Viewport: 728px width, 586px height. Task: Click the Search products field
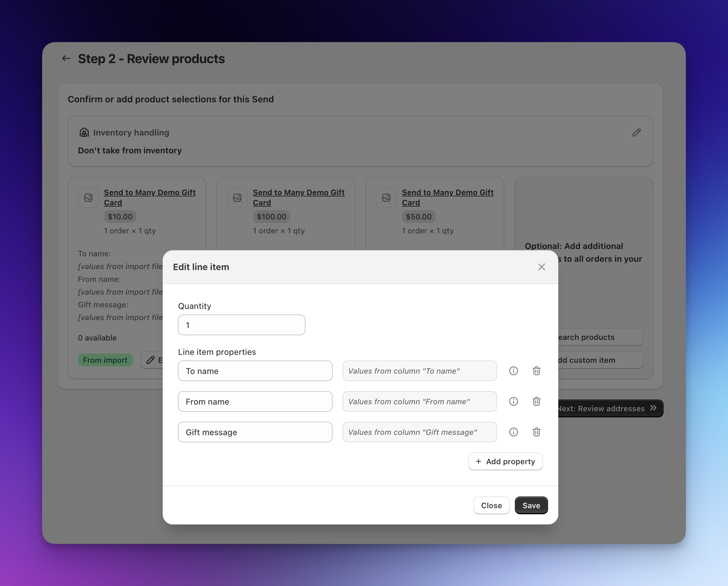pos(600,337)
